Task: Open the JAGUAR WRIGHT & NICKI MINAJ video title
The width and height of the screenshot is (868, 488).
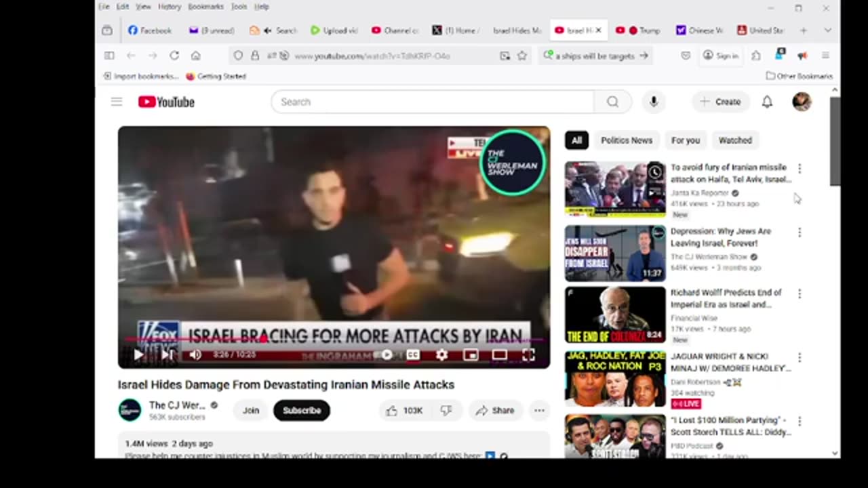Action: click(730, 362)
